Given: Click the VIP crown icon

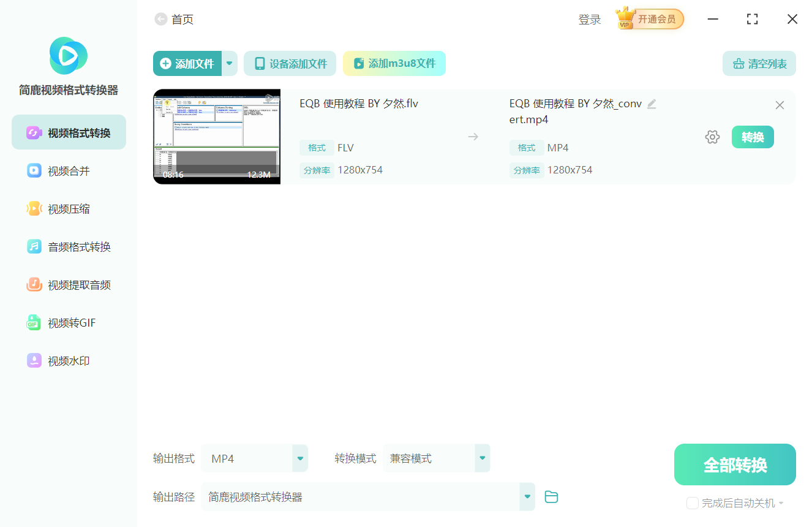Looking at the screenshot, I should tap(625, 18).
